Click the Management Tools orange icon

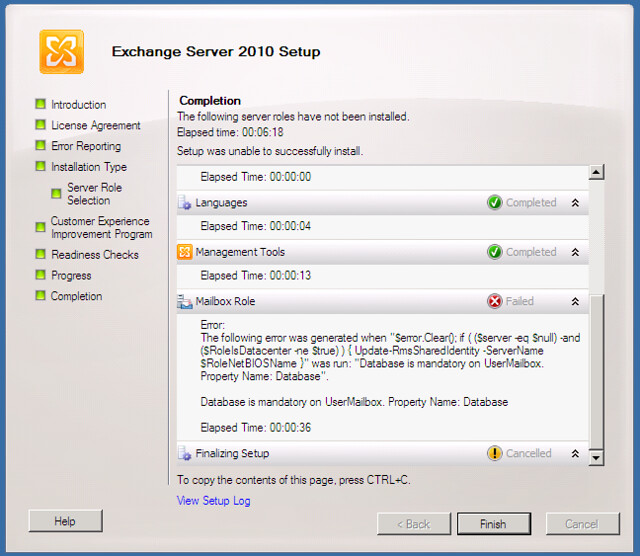(184, 252)
